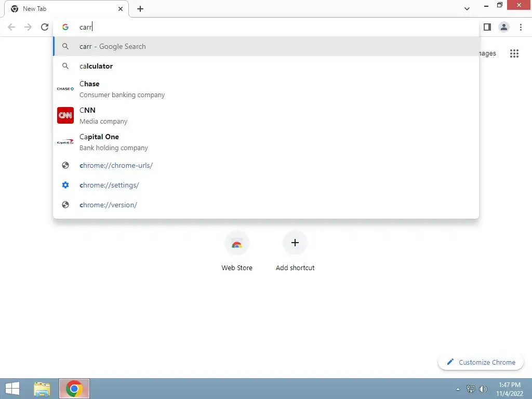Select the New Tab tab

pos(66,9)
